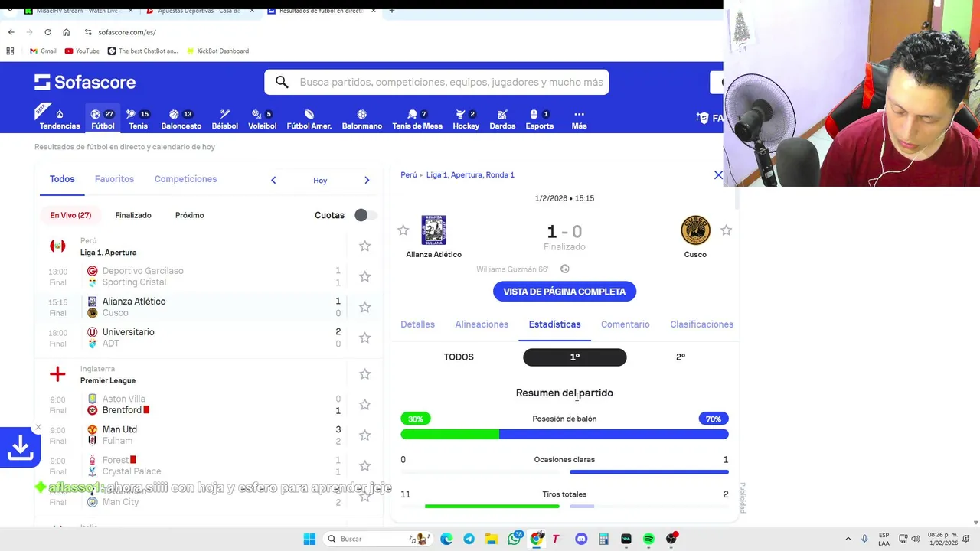Open the Más sports dropdown
The width and height of the screenshot is (980, 551).
pos(579,119)
